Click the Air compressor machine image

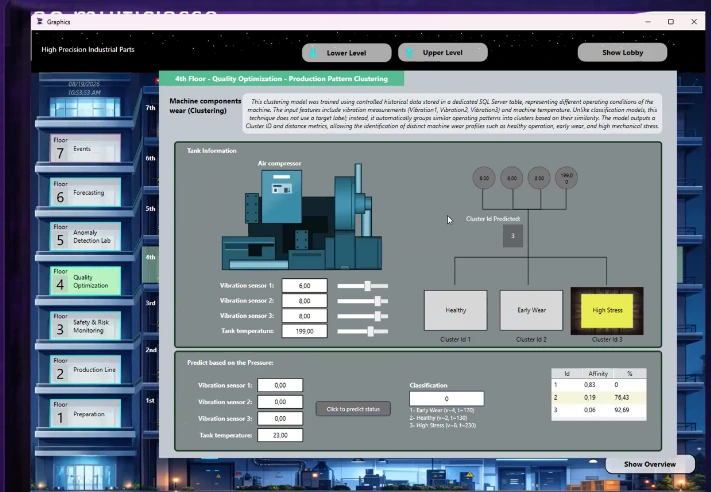(302, 217)
